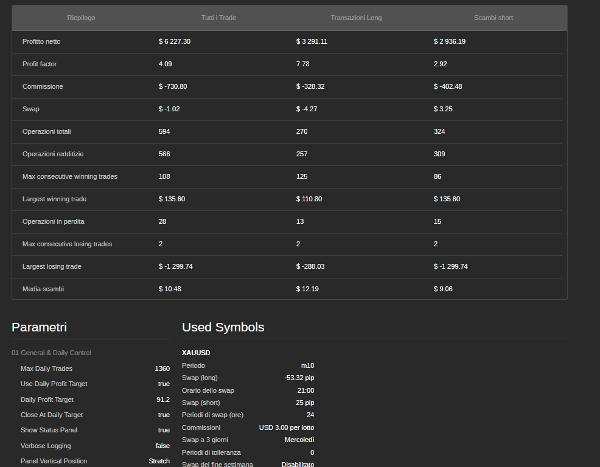
Task: Select Profitto netto value under Tutti i Trade
Action: coord(174,41)
